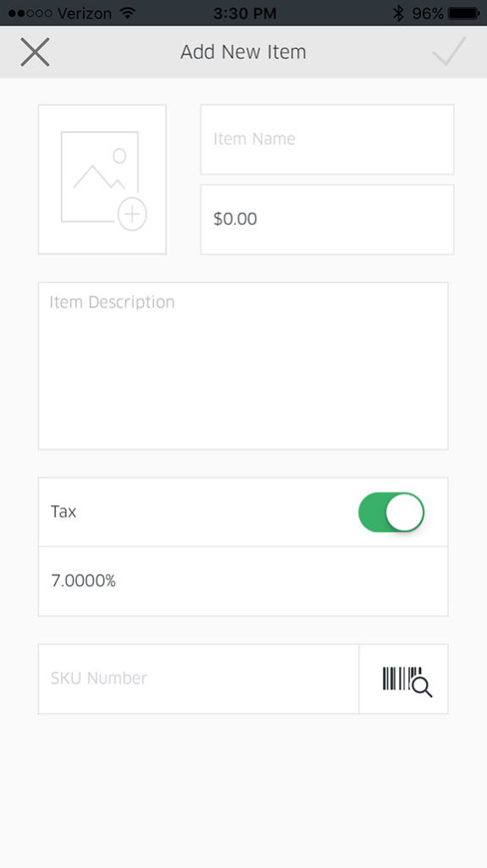
Task: Add an item photo via image placeholder
Action: [102, 180]
